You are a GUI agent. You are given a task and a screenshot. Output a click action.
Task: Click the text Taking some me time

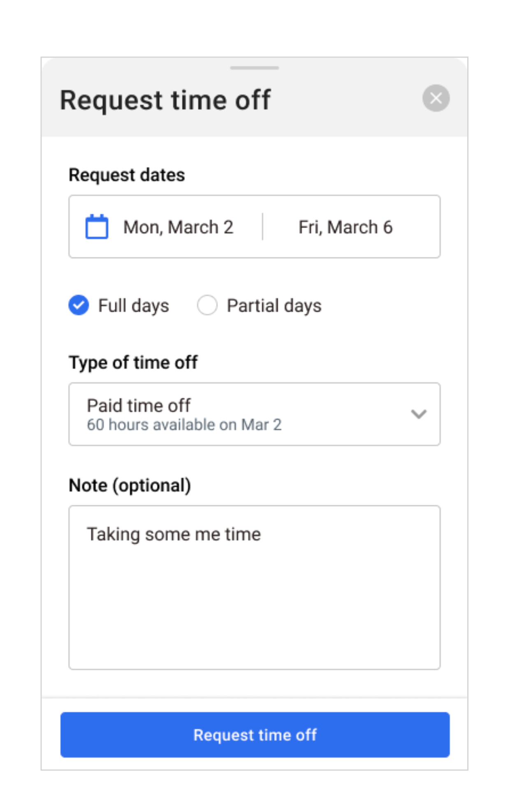[174, 534]
